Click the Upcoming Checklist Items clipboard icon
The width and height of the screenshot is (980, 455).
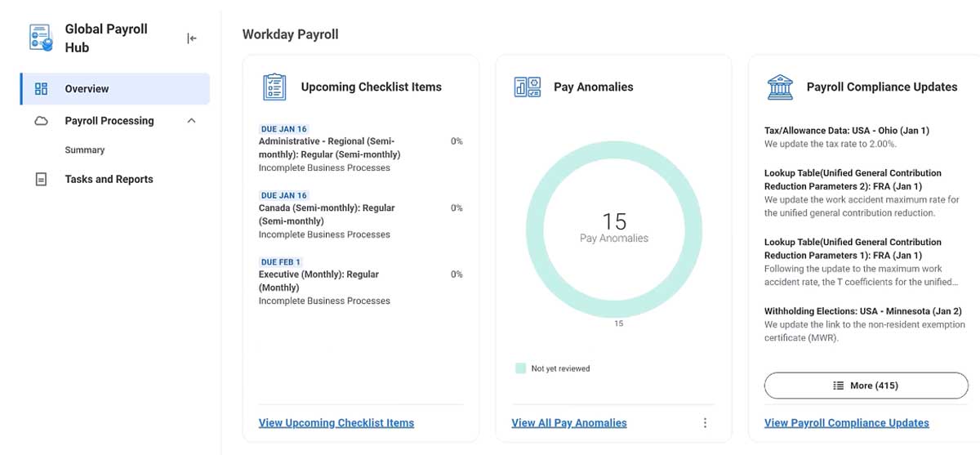tap(274, 87)
